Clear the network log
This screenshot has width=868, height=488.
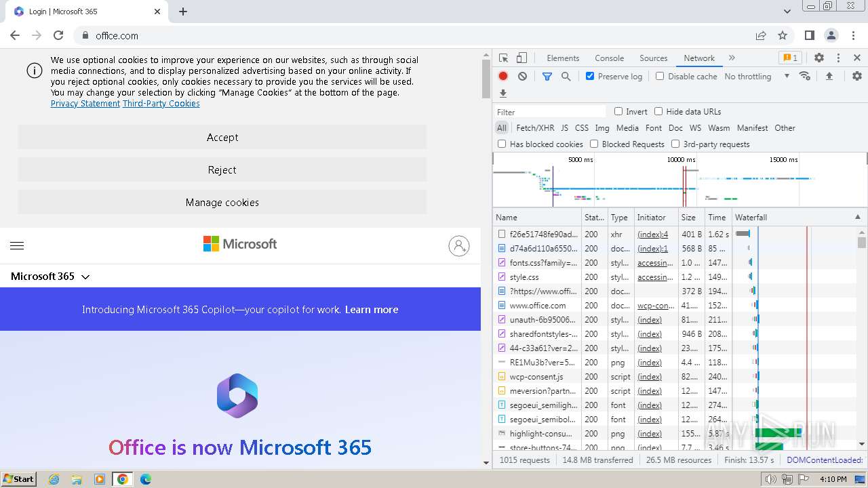tap(522, 77)
